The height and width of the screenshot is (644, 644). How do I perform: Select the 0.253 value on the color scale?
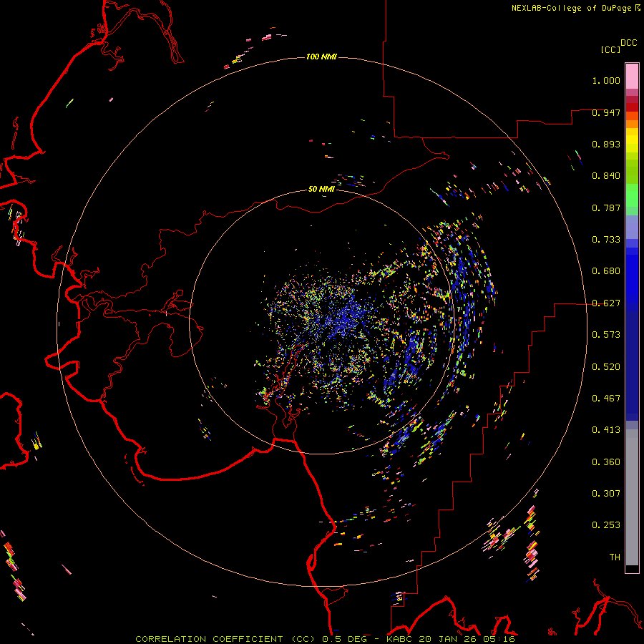pos(606,525)
